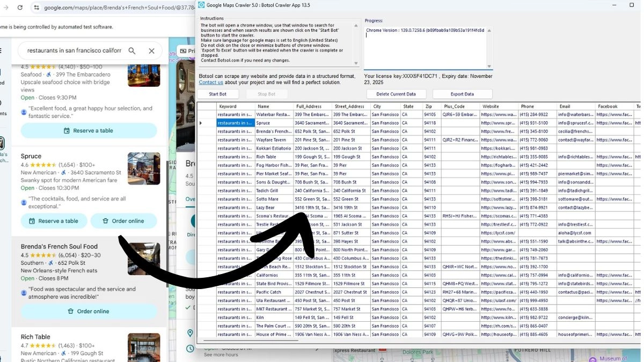Open the Contact us link in Botsol
The height and width of the screenshot is (362, 644).
pos(211,82)
